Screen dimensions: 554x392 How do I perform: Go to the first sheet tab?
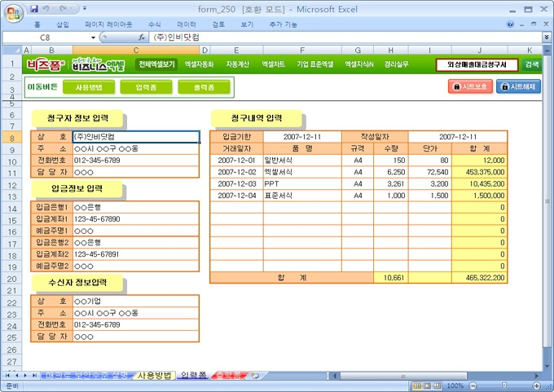coord(7,375)
